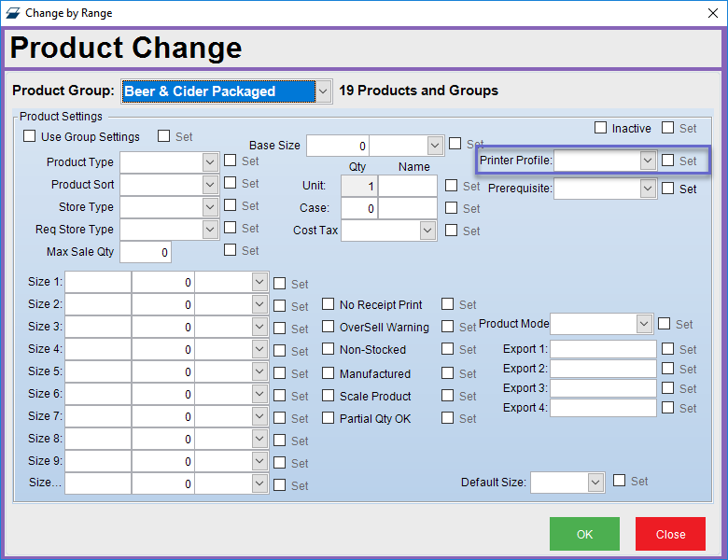Expand the Cost Tax dropdown

(x=427, y=230)
